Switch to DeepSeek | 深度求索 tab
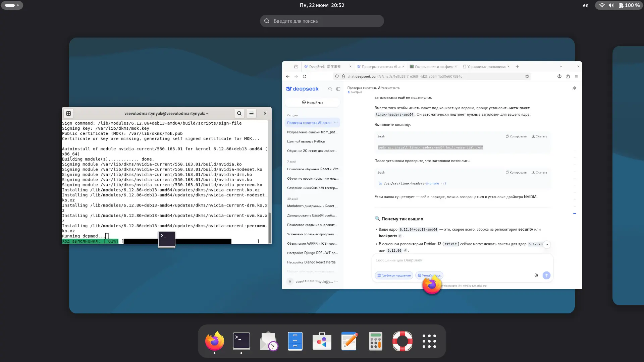Viewport: 644px width, 362px height. tap(325, 67)
